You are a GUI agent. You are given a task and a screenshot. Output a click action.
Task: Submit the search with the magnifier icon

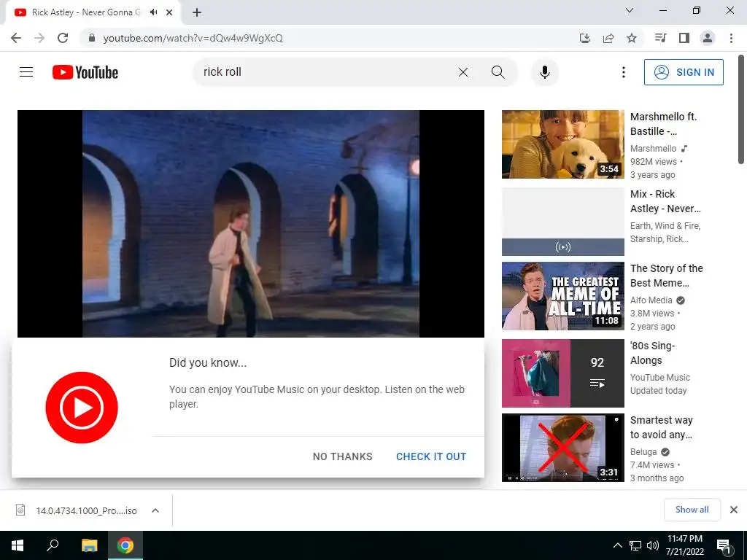click(498, 72)
